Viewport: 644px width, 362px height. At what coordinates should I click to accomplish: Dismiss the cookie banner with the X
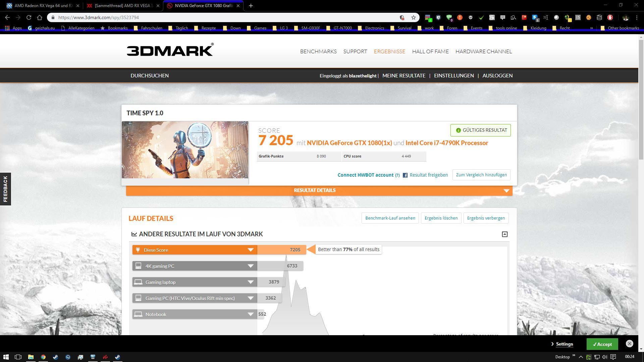(x=629, y=344)
